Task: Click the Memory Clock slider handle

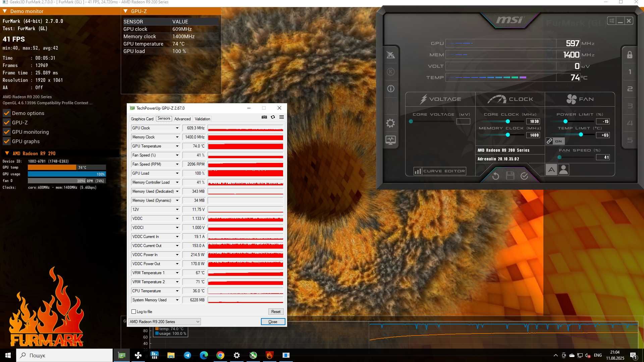Action: 507,135
